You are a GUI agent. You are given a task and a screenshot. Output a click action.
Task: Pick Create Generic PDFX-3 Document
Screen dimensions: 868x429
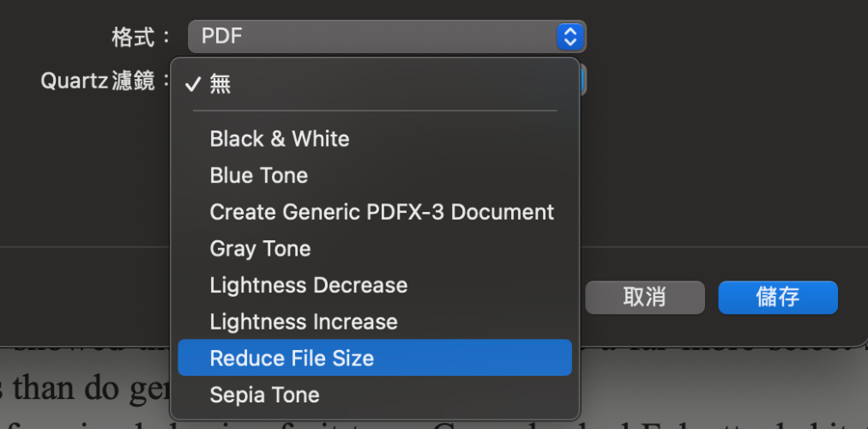(x=382, y=212)
